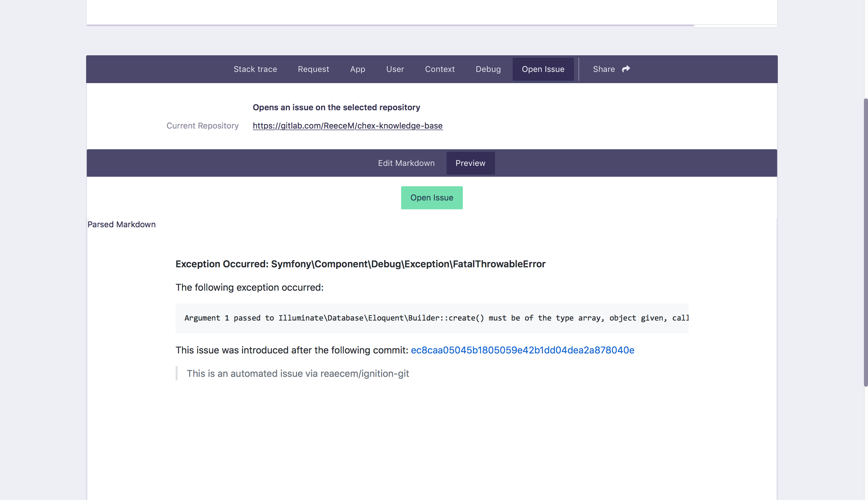This screenshot has width=868, height=500.
Task: Switch to Edit Markdown view
Action: pos(406,163)
